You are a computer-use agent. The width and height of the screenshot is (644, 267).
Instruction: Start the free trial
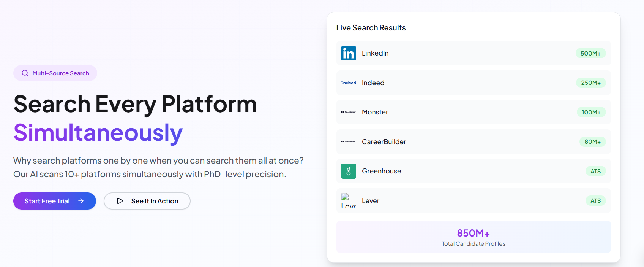coord(55,201)
